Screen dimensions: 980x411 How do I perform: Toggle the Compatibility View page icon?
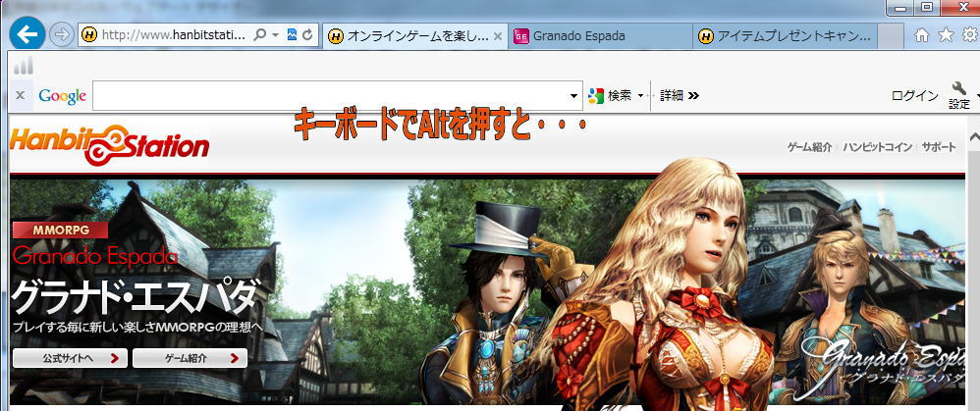click(x=292, y=35)
